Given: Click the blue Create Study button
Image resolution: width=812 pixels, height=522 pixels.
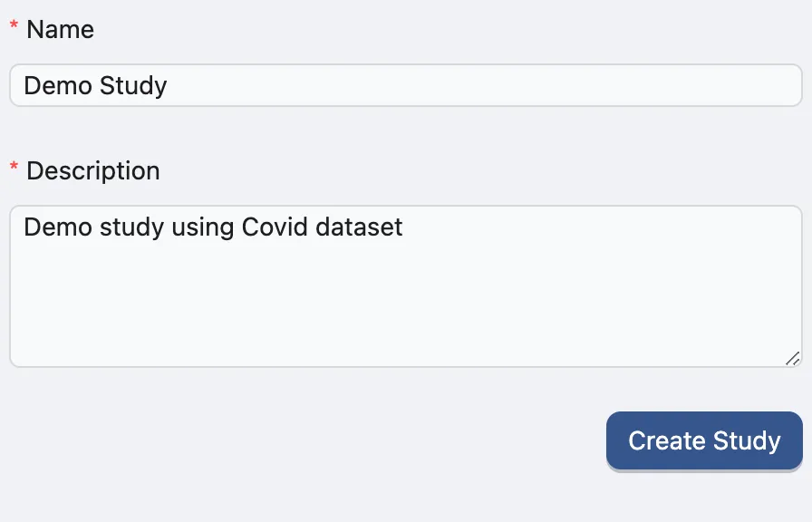Looking at the screenshot, I should [x=704, y=440].
